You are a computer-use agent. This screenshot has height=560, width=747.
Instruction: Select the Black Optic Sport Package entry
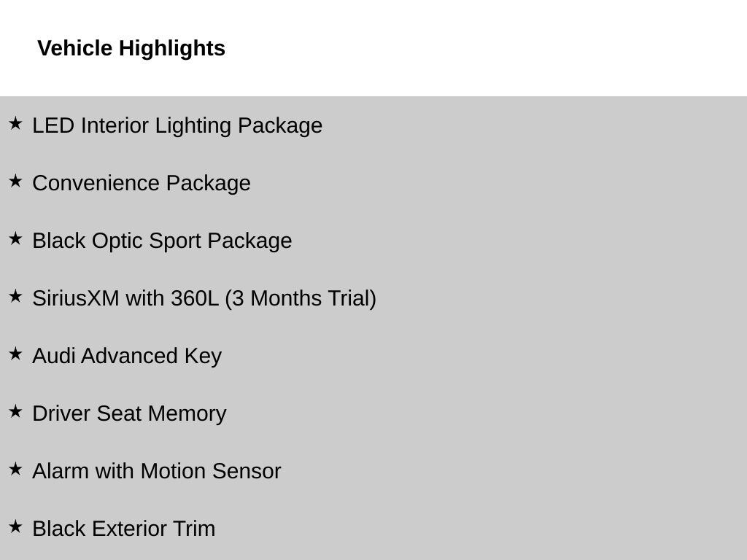pyautogui.click(x=162, y=241)
